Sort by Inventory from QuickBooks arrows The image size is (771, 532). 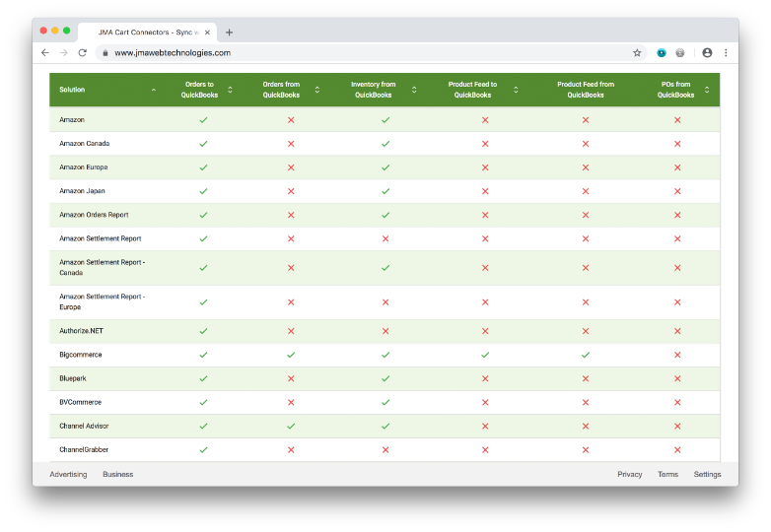point(414,90)
